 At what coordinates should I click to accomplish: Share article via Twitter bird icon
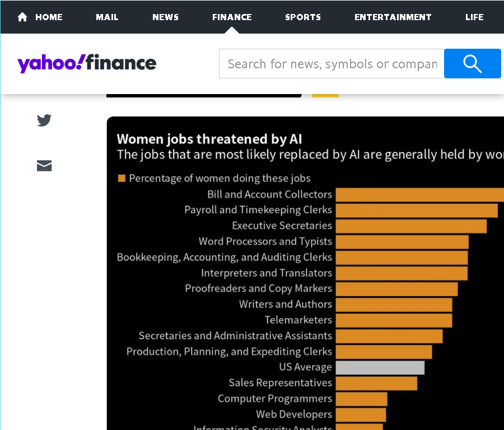coord(44,120)
